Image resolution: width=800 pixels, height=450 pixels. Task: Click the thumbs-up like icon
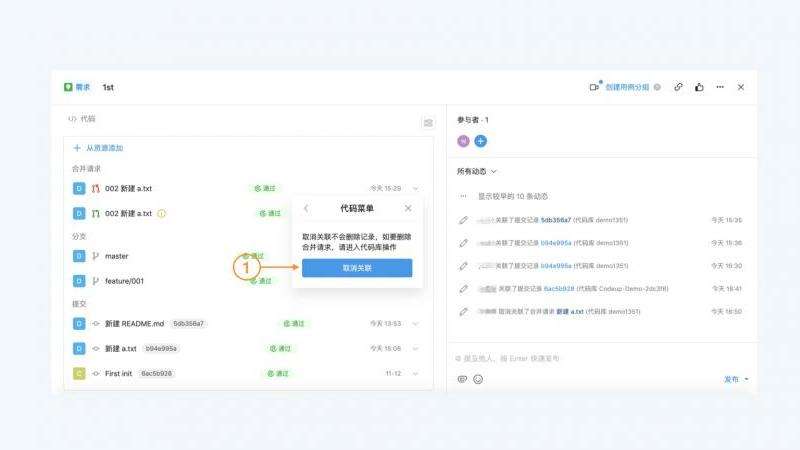699,87
